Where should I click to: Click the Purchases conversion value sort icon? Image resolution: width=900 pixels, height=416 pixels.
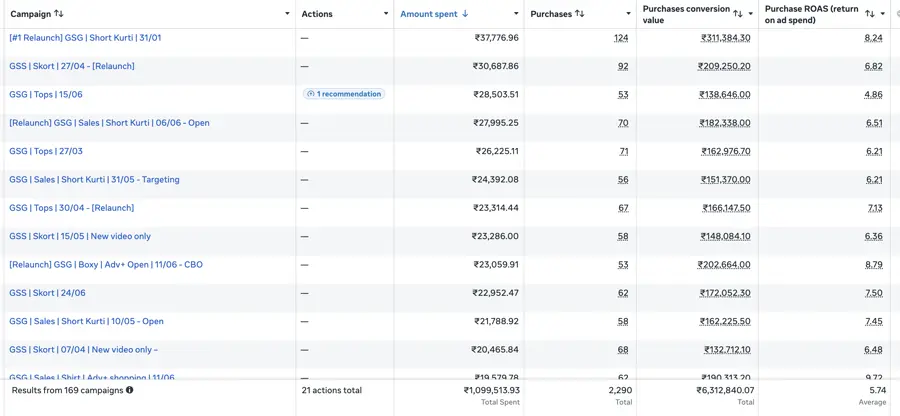click(x=738, y=14)
